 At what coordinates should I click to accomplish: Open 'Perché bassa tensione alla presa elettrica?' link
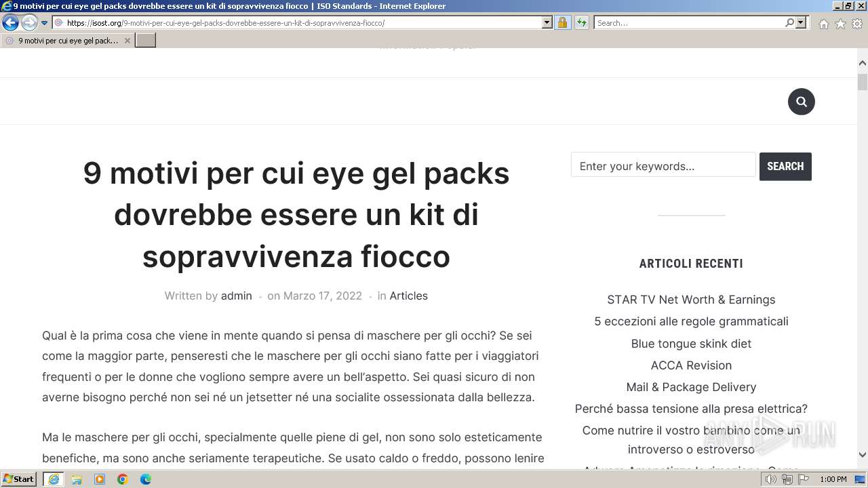[691, 409]
